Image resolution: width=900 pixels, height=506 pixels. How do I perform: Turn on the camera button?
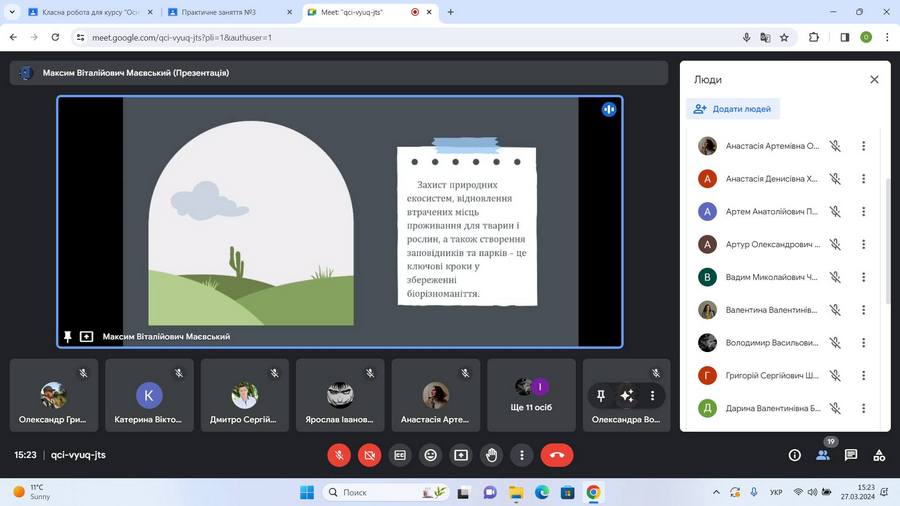(370, 455)
